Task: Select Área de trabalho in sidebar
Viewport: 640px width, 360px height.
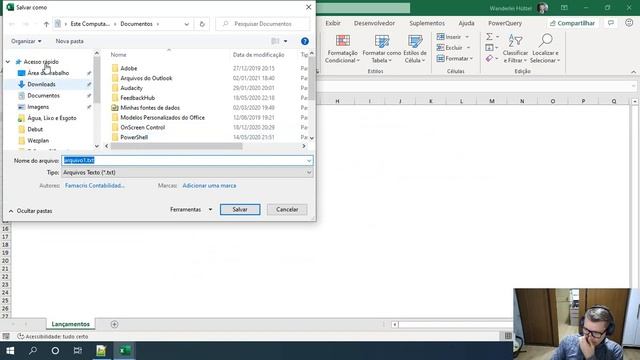Action: pyautogui.click(x=48, y=73)
